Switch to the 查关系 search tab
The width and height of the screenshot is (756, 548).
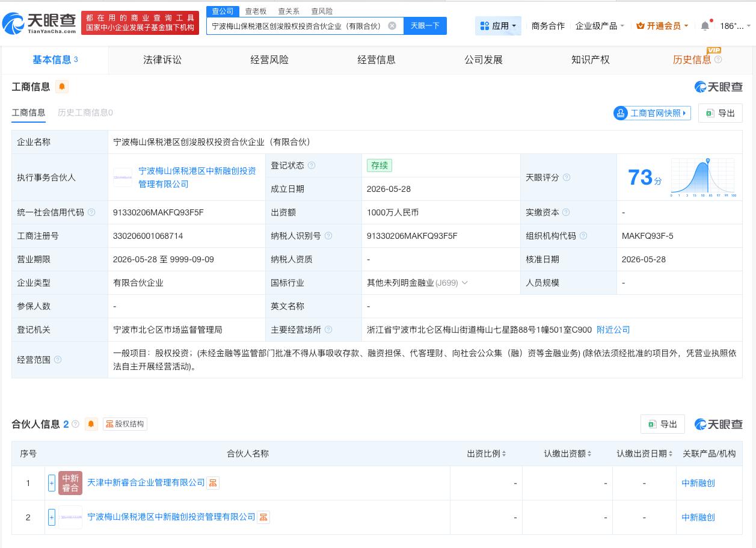289,11
